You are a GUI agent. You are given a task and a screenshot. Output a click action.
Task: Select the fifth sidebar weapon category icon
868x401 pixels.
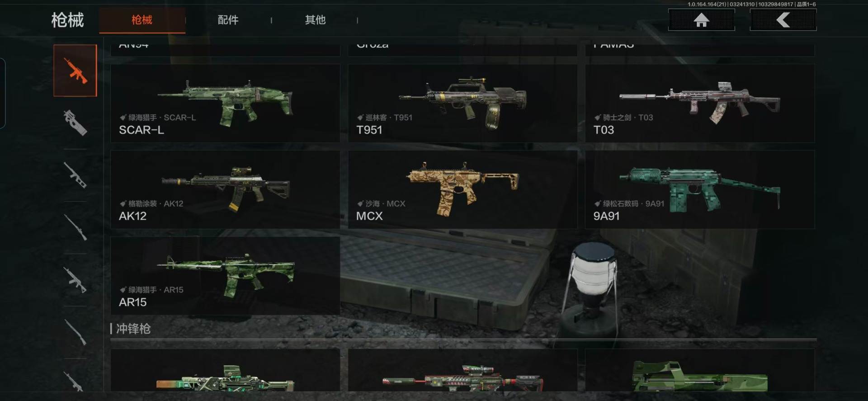point(75,279)
